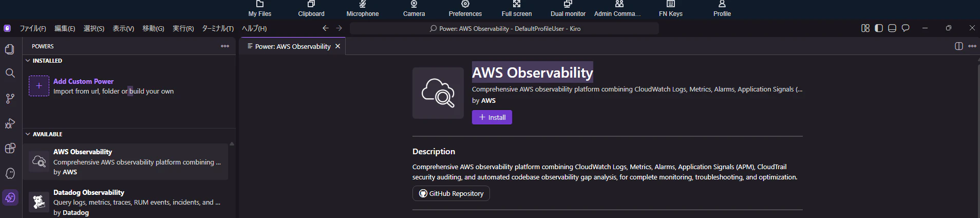Open the ファイル(F) menu
The width and height of the screenshot is (980, 218).
click(x=33, y=28)
